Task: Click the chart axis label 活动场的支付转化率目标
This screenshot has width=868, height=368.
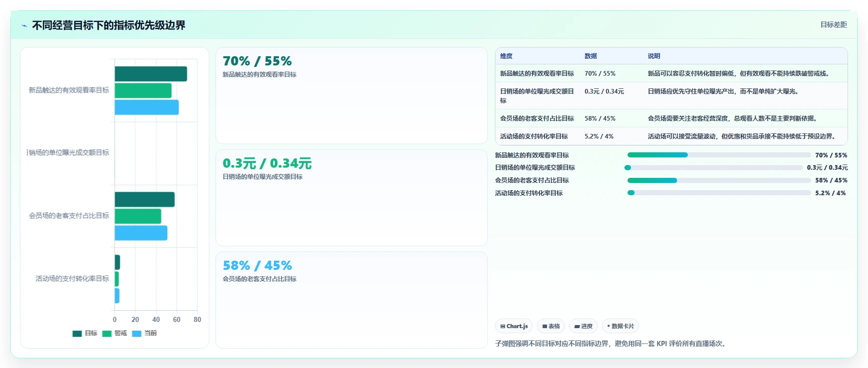Action: pyautogui.click(x=72, y=279)
